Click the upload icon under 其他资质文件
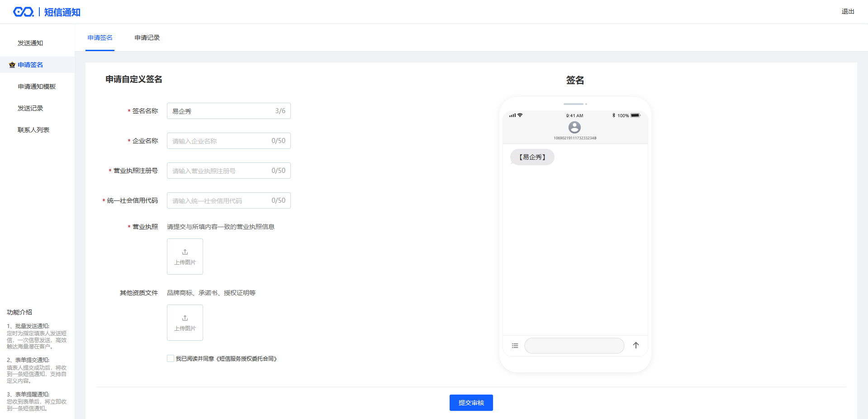Screen dimensions: 868x419 tap(185, 318)
